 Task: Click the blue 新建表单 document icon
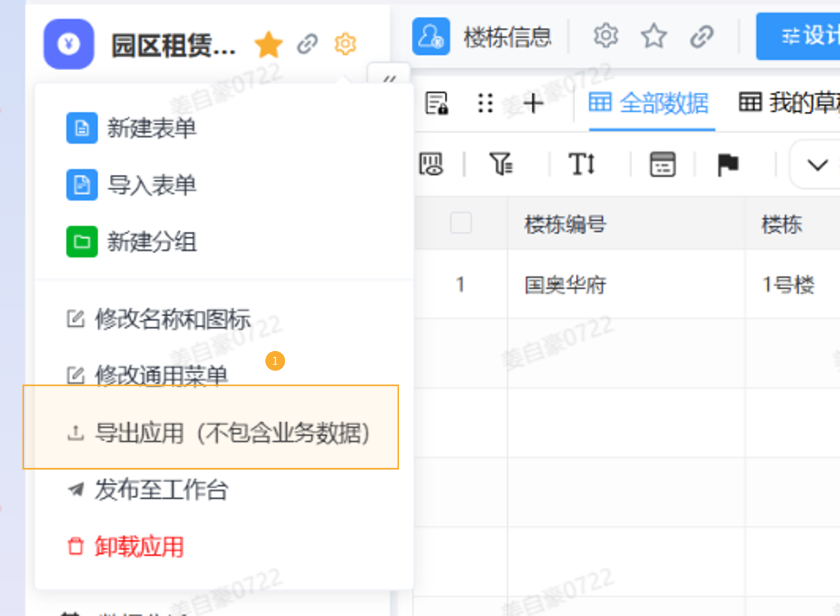[82, 128]
